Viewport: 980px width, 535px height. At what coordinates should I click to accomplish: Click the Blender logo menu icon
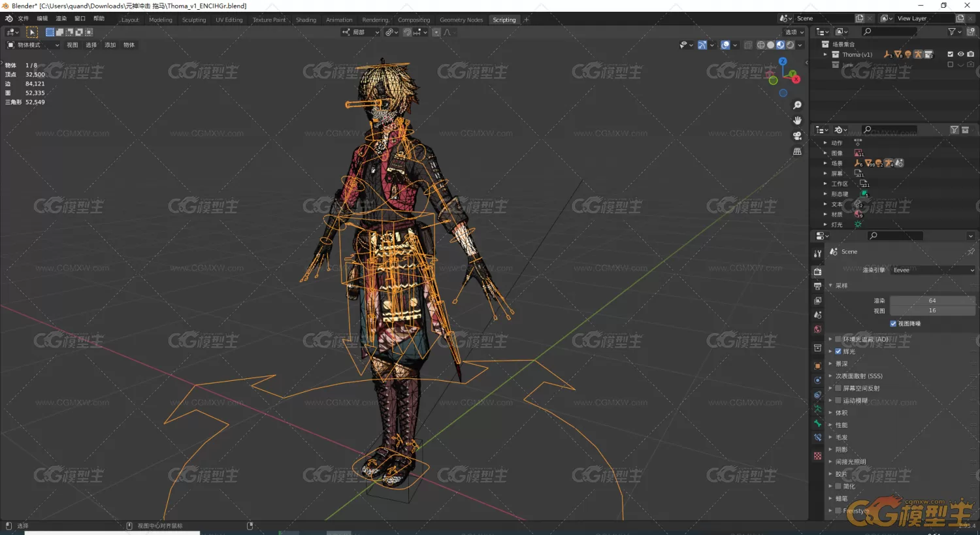(9, 19)
